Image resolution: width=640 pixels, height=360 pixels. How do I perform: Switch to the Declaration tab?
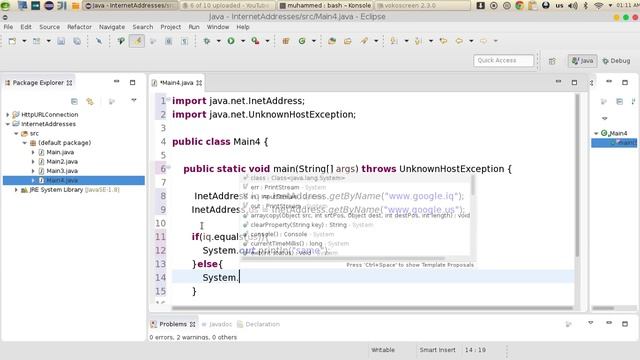pyautogui.click(x=259, y=324)
